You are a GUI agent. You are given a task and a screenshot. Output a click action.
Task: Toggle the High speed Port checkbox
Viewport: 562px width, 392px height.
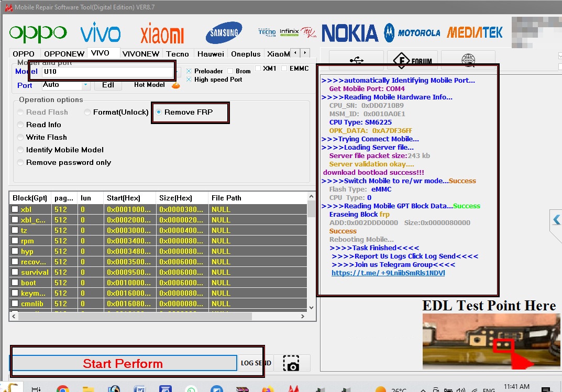pos(189,80)
